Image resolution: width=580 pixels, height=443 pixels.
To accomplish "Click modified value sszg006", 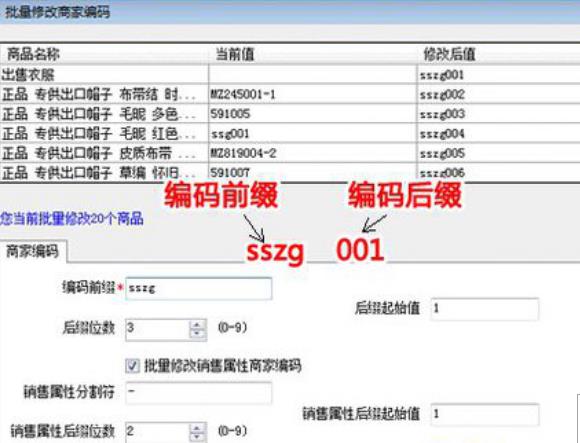I will coord(442,173).
